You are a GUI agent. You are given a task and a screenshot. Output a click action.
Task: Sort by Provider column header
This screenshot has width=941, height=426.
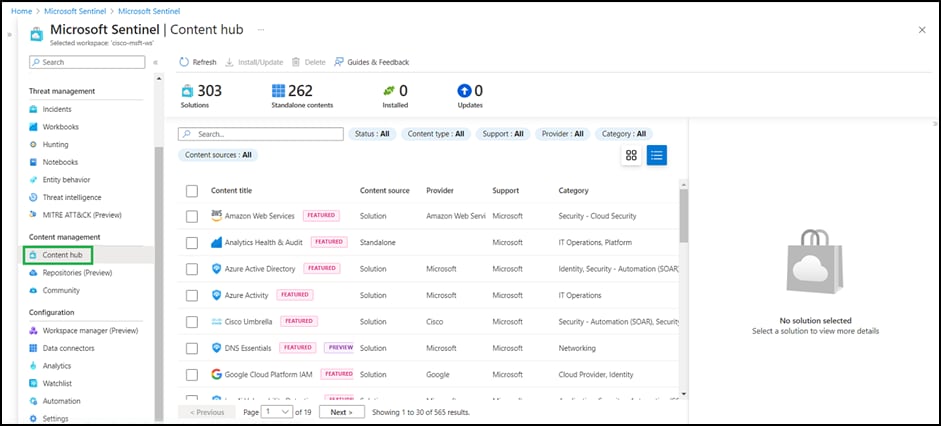click(x=440, y=191)
